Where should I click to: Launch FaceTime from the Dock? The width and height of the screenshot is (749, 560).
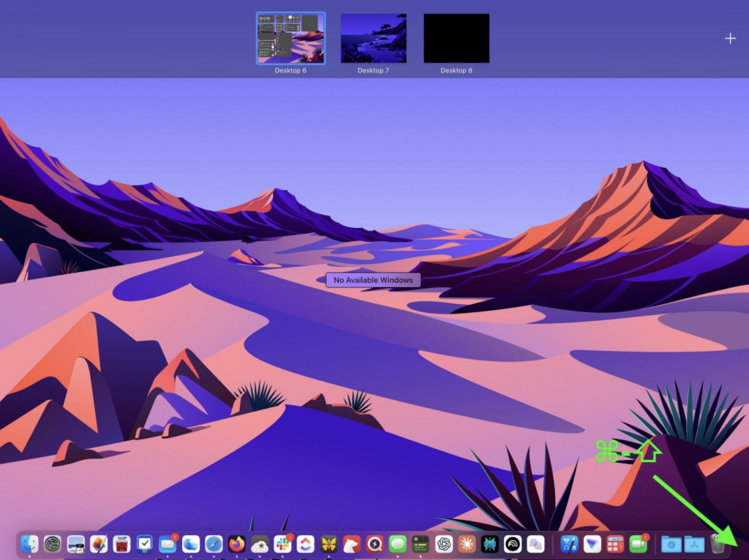click(x=638, y=544)
